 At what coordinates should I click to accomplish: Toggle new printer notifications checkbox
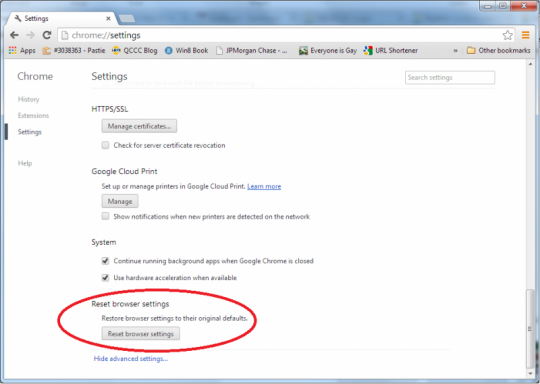pyautogui.click(x=105, y=216)
